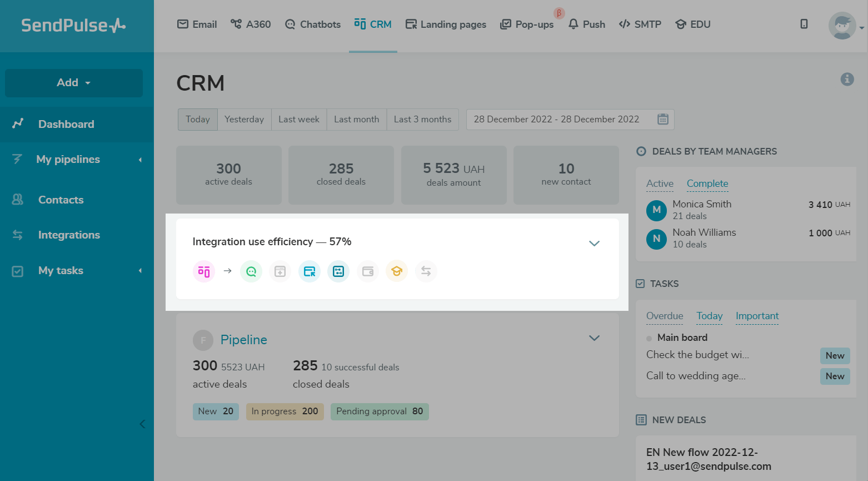
Task: Go to the Email section
Action: 197,24
